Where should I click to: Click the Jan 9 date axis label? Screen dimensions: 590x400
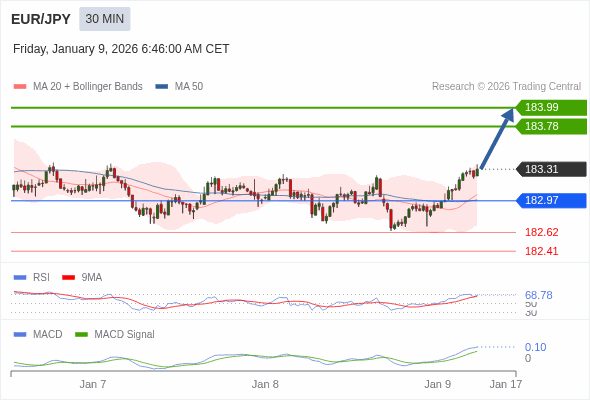click(x=437, y=384)
